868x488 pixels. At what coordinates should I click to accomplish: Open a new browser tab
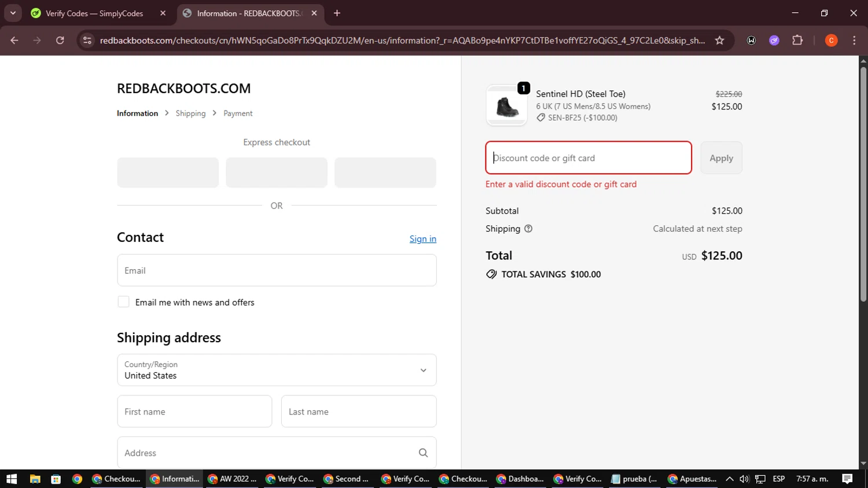[337, 13]
